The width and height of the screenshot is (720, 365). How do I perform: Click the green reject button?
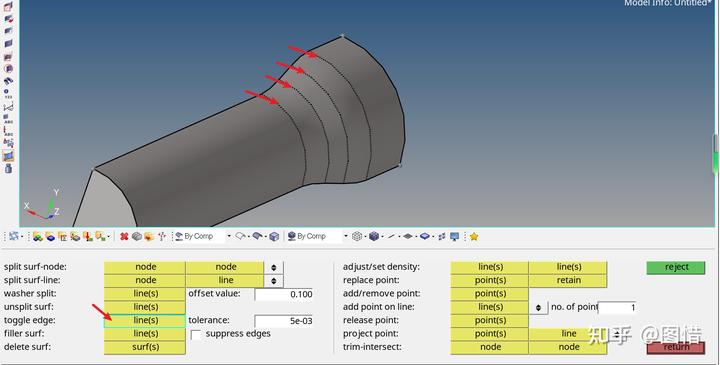click(x=676, y=267)
